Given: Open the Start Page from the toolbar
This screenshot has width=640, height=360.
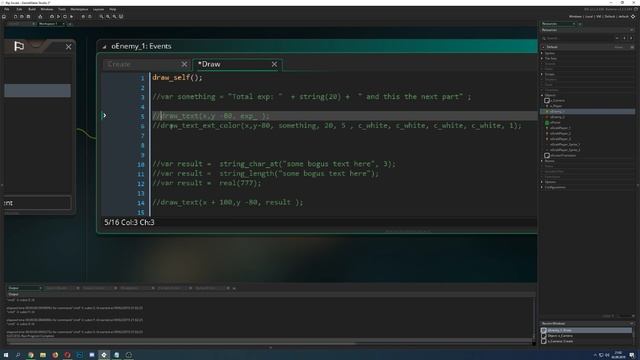Looking at the screenshot, I should coord(4,17).
